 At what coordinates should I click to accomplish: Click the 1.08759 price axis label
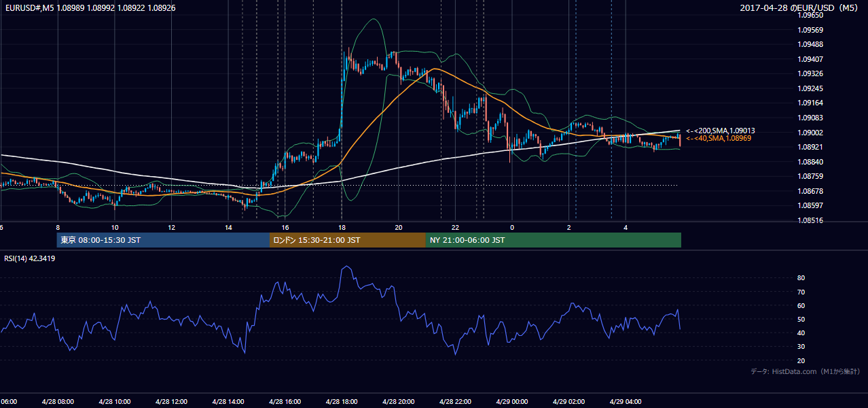pos(811,177)
